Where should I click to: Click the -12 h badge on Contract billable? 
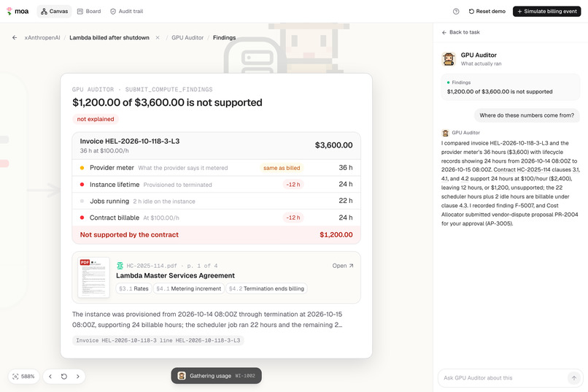293,218
